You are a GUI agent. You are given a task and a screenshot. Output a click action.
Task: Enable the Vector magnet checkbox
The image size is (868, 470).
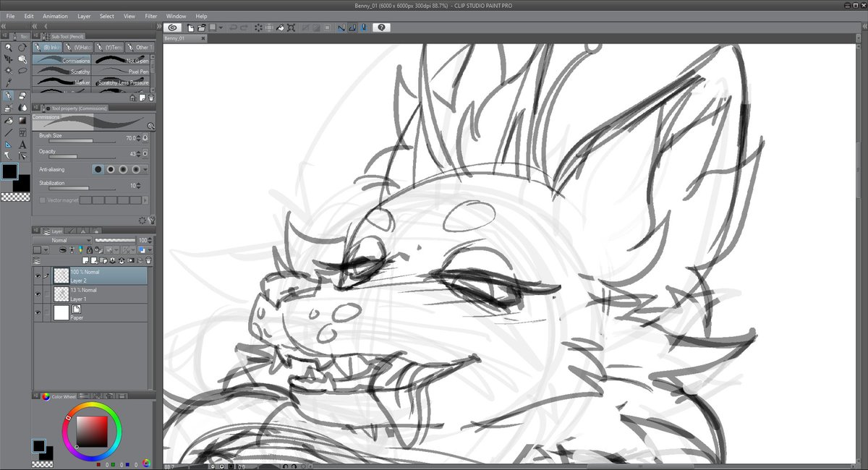click(x=43, y=200)
